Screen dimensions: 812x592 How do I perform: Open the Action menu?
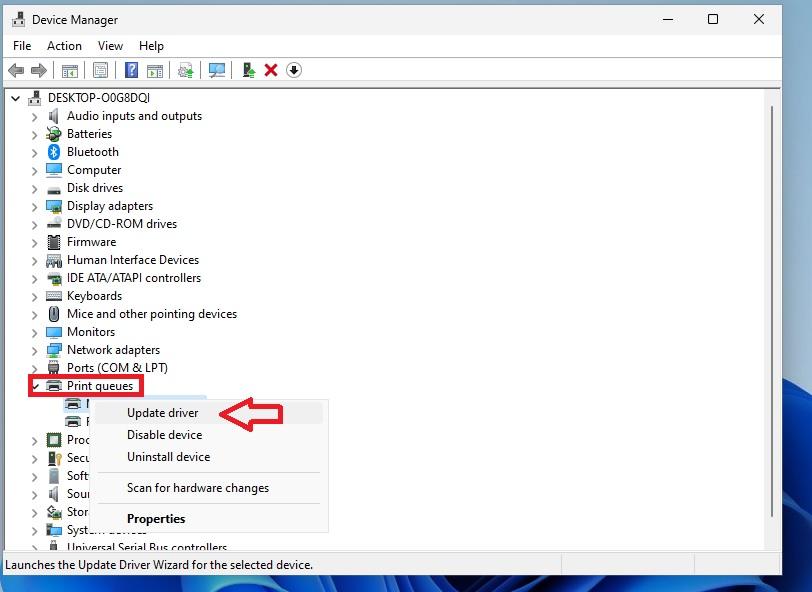point(64,45)
